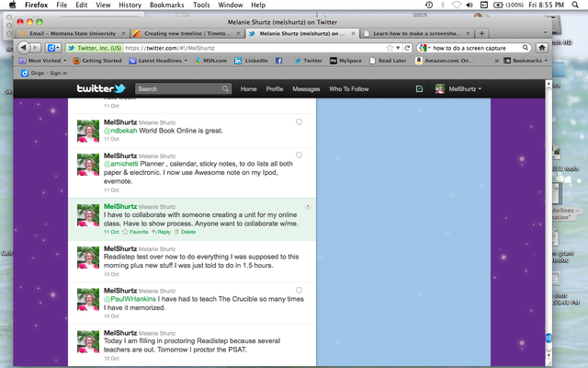Click the vertical scrollbar thumb
Viewport: 588px width, 368px height.
click(548, 338)
